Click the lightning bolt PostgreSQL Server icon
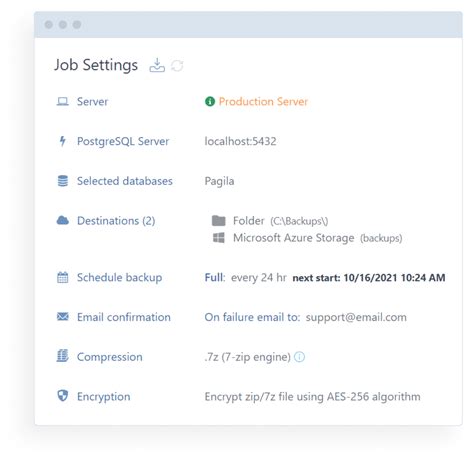The width and height of the screenshot is (474, 460). click(x=62, y=141)
